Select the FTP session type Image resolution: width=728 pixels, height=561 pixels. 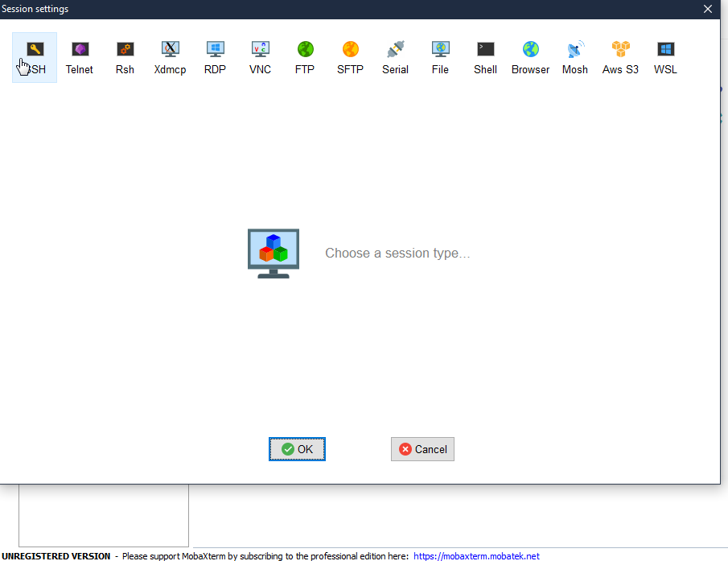305,56
